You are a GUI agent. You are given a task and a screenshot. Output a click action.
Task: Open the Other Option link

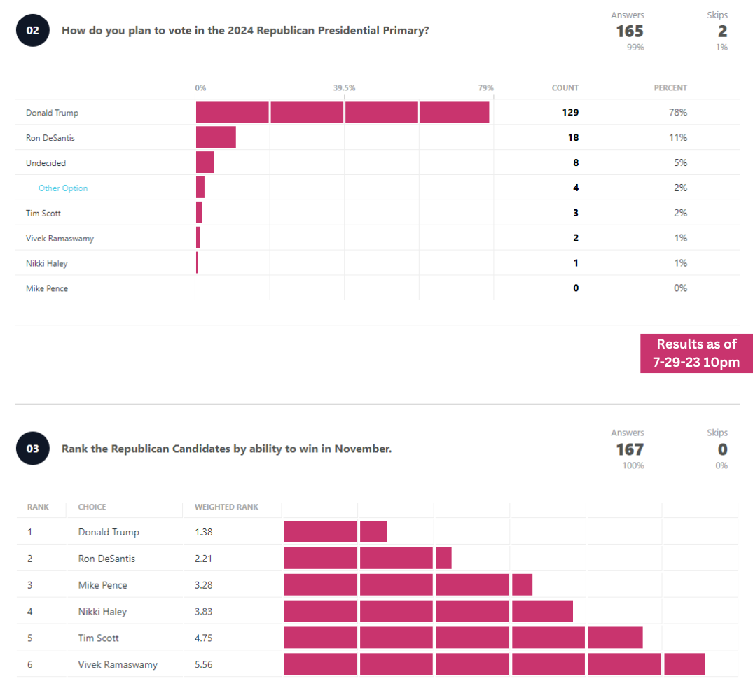coord(63,188)
